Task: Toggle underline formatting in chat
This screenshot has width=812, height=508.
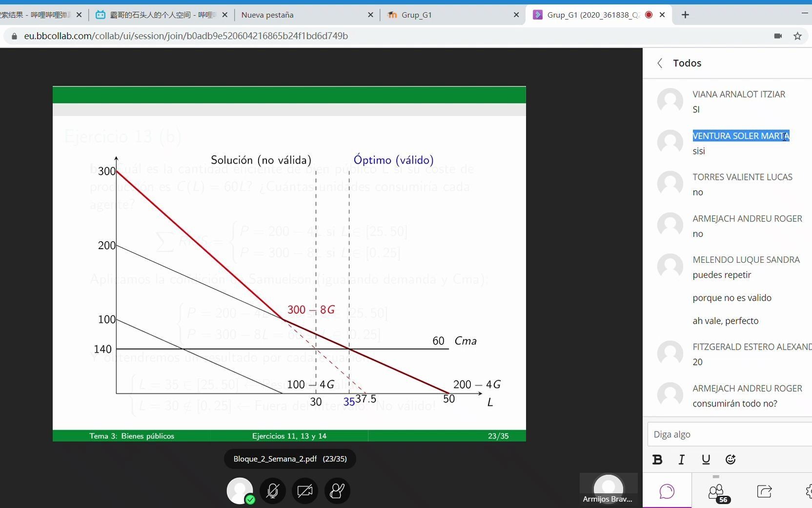Action: pos(706,459)
